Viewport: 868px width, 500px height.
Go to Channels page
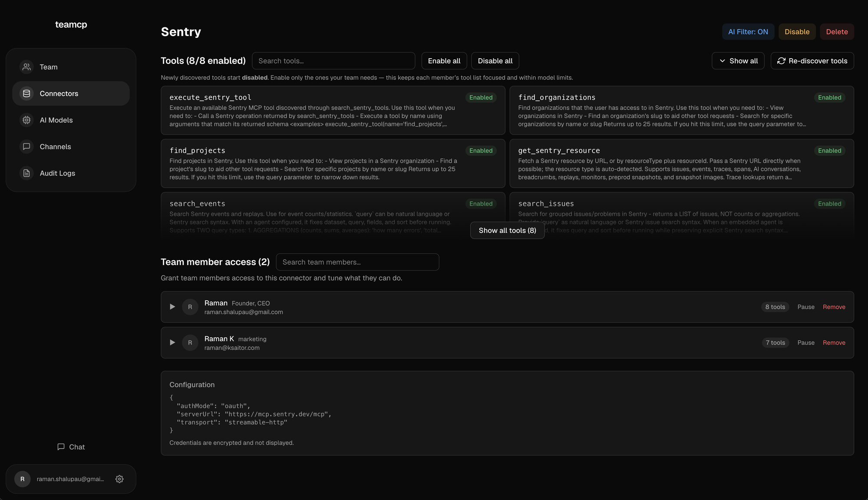point(71,146)
